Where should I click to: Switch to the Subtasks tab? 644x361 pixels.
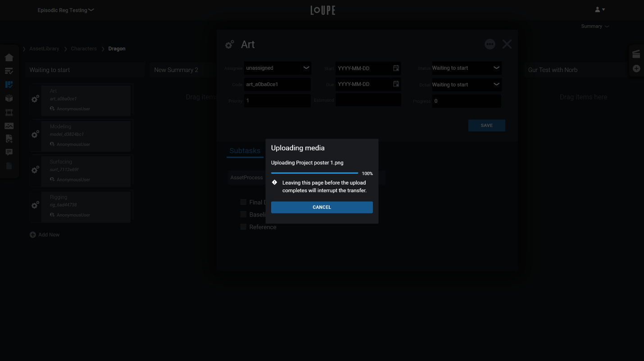(245, 151)
